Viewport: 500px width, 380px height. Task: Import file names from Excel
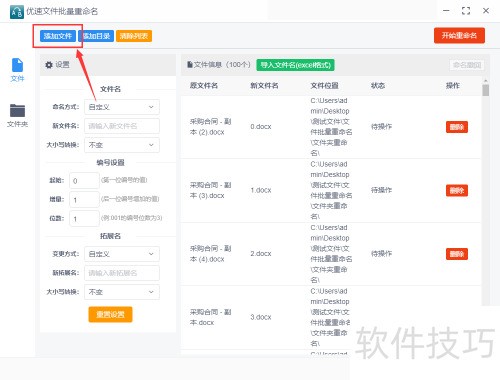click(295, 65)
